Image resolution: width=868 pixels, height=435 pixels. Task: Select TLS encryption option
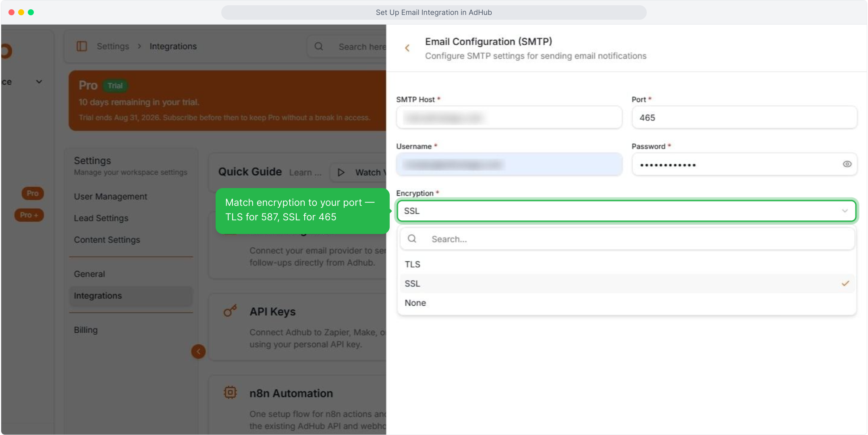tap(626, 264)
